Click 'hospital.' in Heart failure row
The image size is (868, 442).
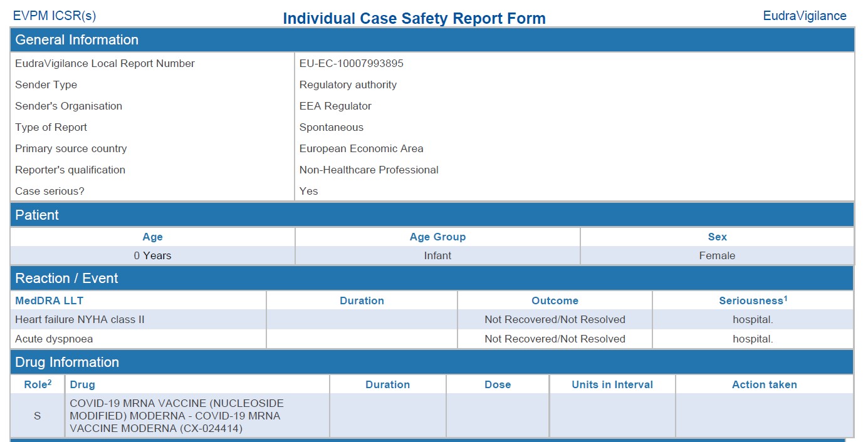coord(753,320)
